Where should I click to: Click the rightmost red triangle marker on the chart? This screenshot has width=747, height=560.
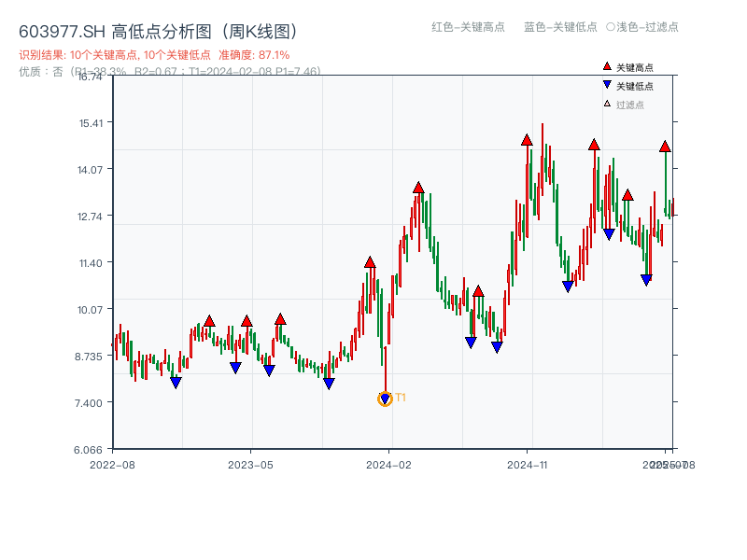click(x=664, y=147)
